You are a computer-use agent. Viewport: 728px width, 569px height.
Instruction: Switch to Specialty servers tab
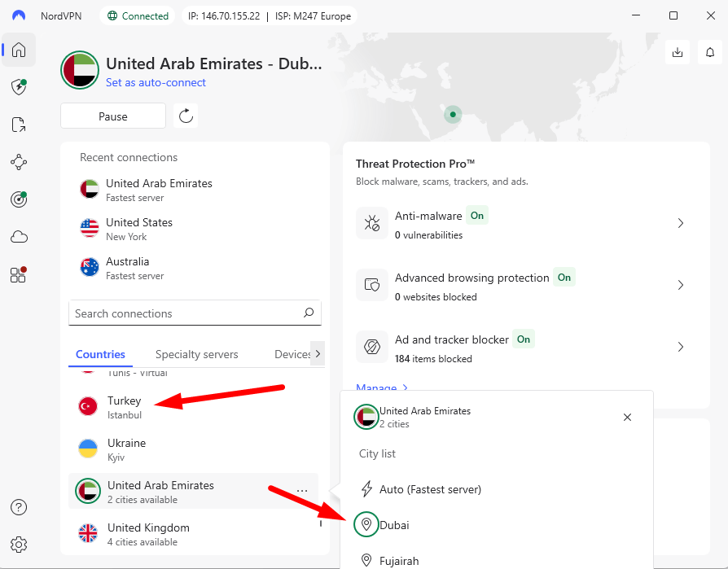coord(197,354)
